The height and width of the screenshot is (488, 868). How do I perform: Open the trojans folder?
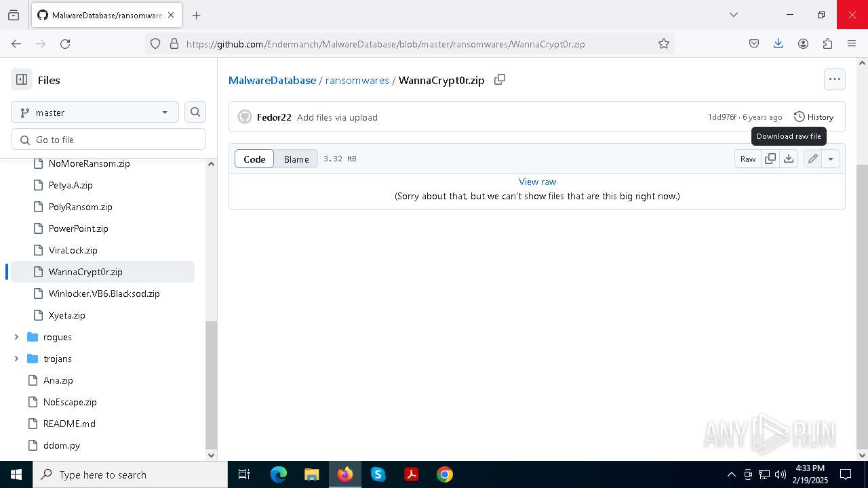(57, 359)
